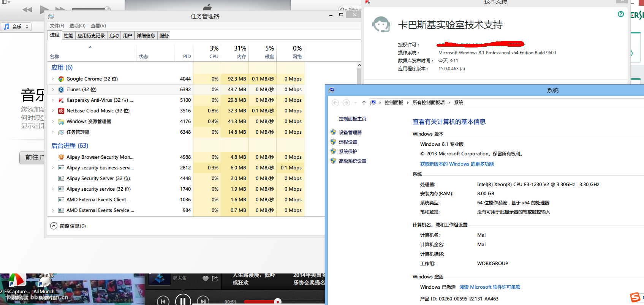
Task: Click the 控制面板主页 link
Action: click(x=353, y=119)
